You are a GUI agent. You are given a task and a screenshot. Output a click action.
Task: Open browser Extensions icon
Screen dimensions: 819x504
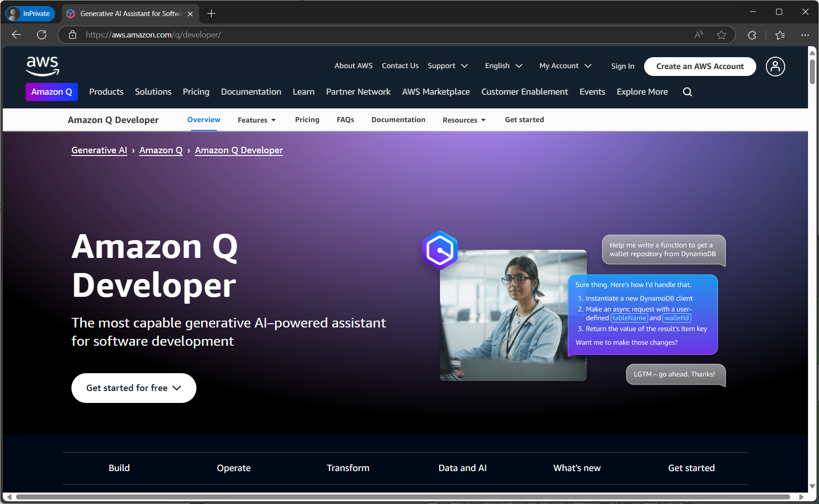752,35
